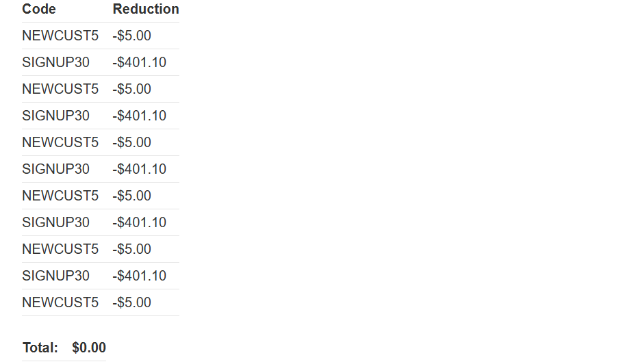Click the last NEWCUST5 code in the table
Image resolution: width=636 pixels, height=364 pixels.
tap(60, 302)
